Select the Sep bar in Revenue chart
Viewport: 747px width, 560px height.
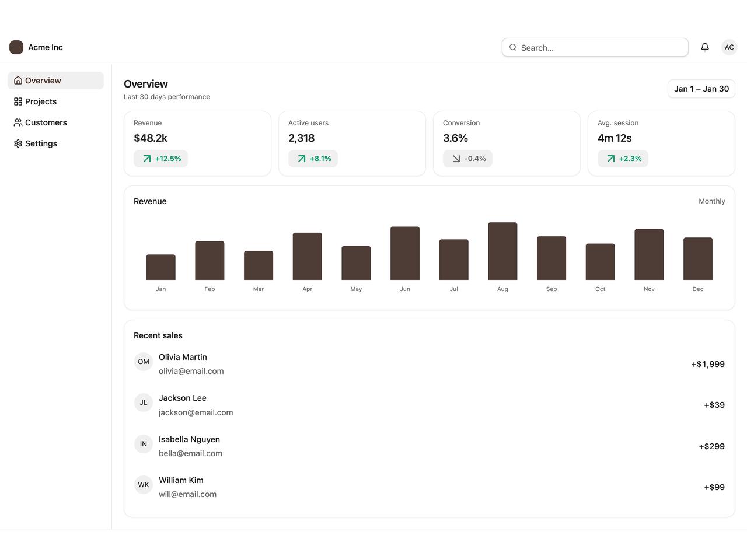(x=551, y=258)
